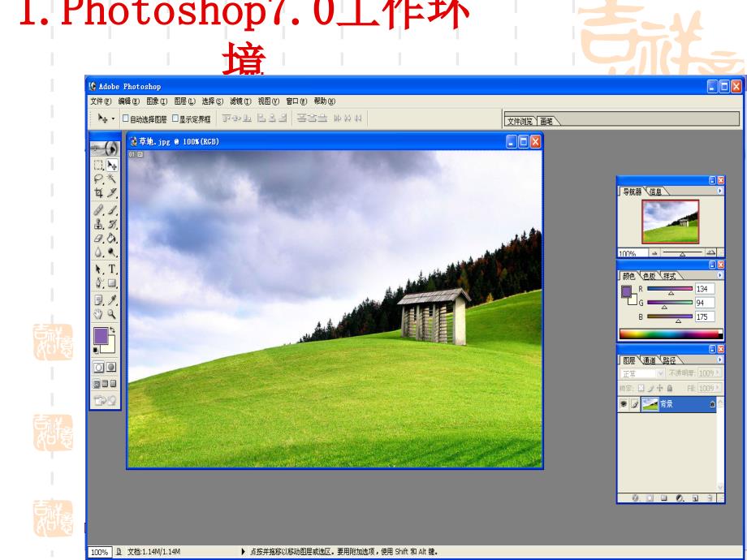Viewport: 747px width, 560px height.
Task: Switch to 通道 tab
Action: tap(650, 360)
